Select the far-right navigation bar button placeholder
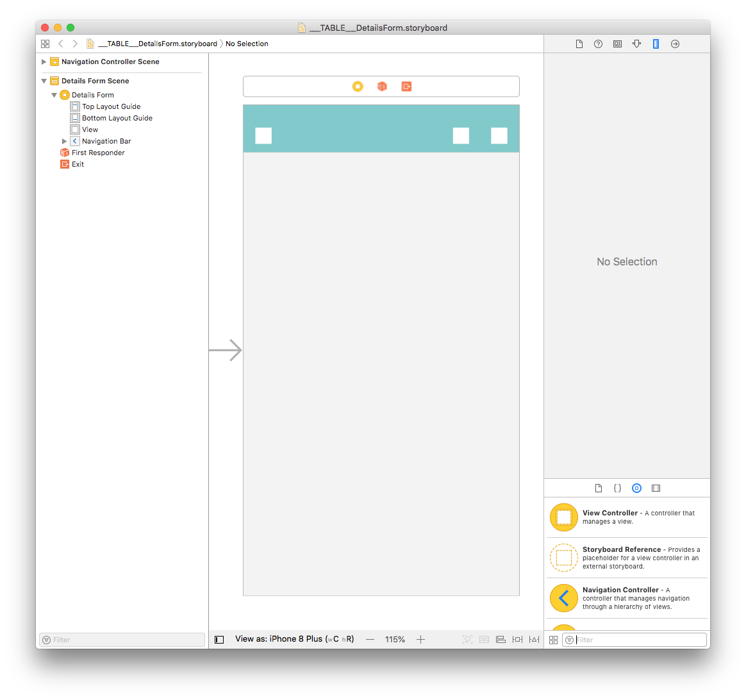Viewport: 746px width, 700px height. tap(499, 136)
